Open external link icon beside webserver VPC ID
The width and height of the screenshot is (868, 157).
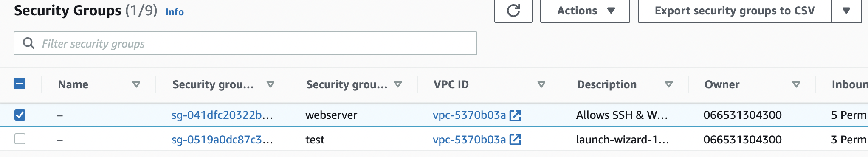pyautogui.click(x=515, y=115)
